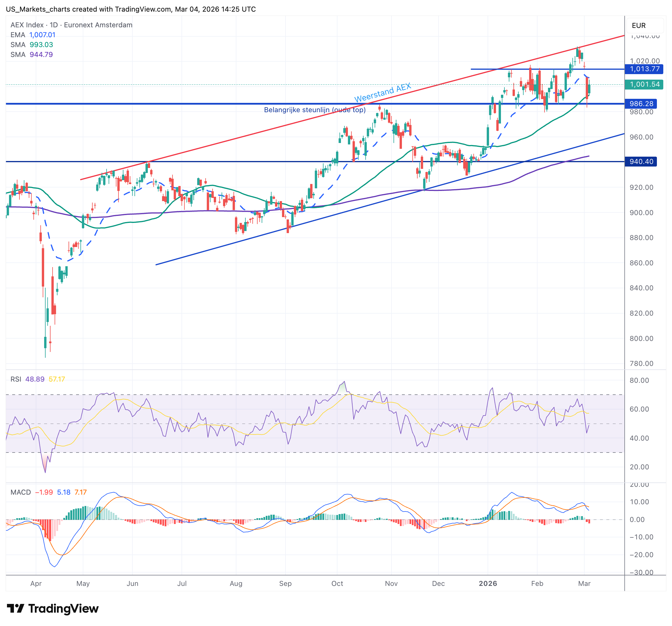Click the SMA 993.03 indicator legend
Viewport: 672px width, 626px height.
point(31,45)
